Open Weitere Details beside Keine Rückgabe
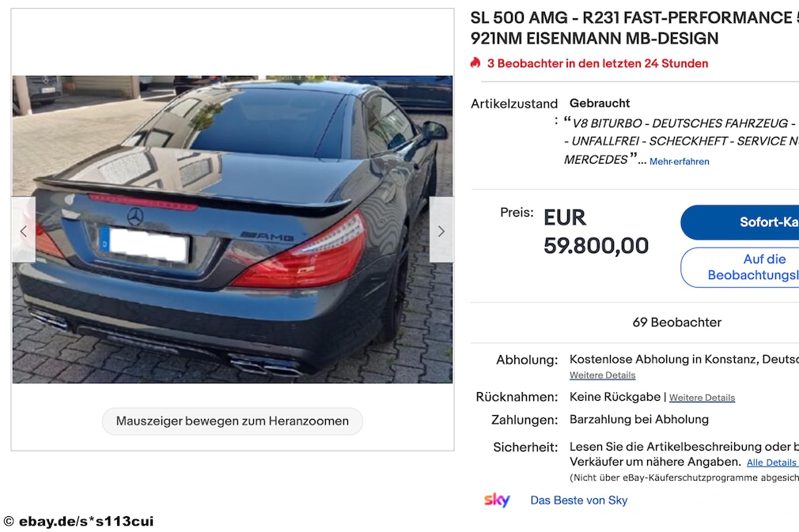Viewport: 799px width, 532px height. (702, 398)
